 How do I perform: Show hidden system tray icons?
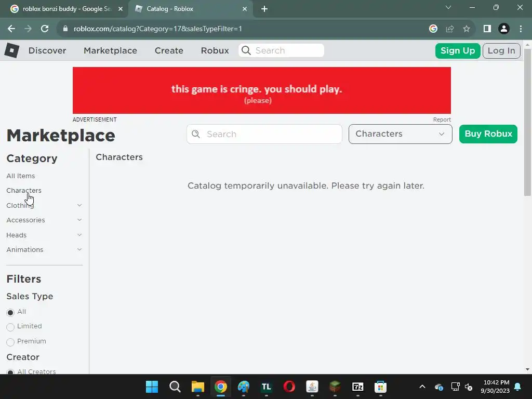pos(422,387)
